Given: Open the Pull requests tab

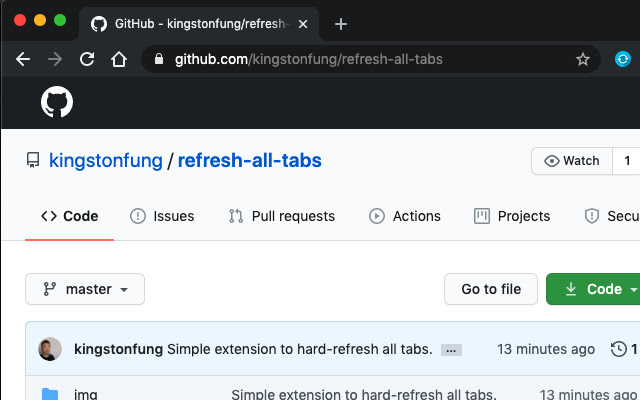Looking at the screenshot, I should tap(282, 216).
